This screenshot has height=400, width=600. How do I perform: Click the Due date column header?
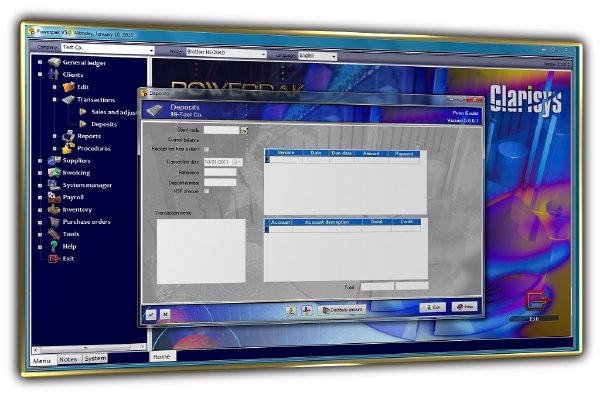pos(341,153)
